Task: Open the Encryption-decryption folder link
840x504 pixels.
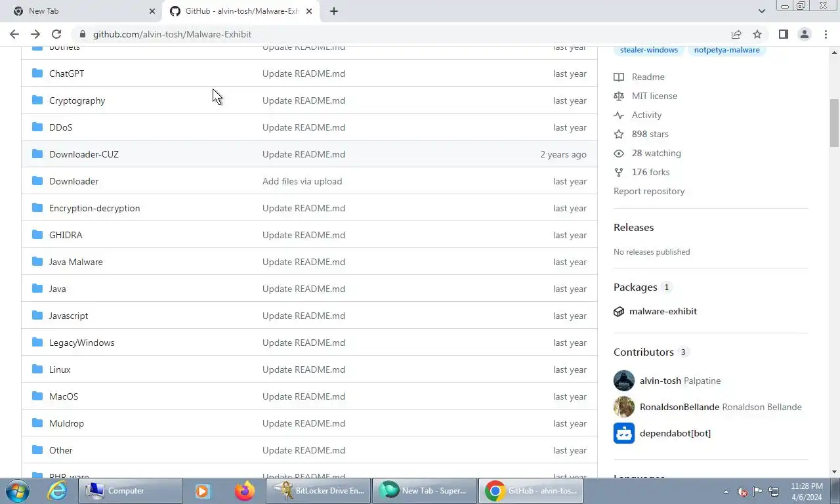Action: (94, 208)
